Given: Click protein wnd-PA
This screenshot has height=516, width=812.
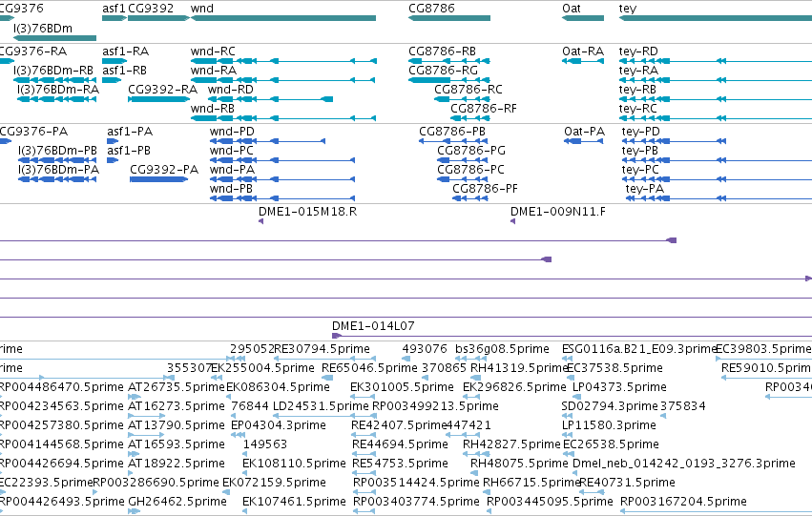Looking at the screenshot, I should [282, 179].
